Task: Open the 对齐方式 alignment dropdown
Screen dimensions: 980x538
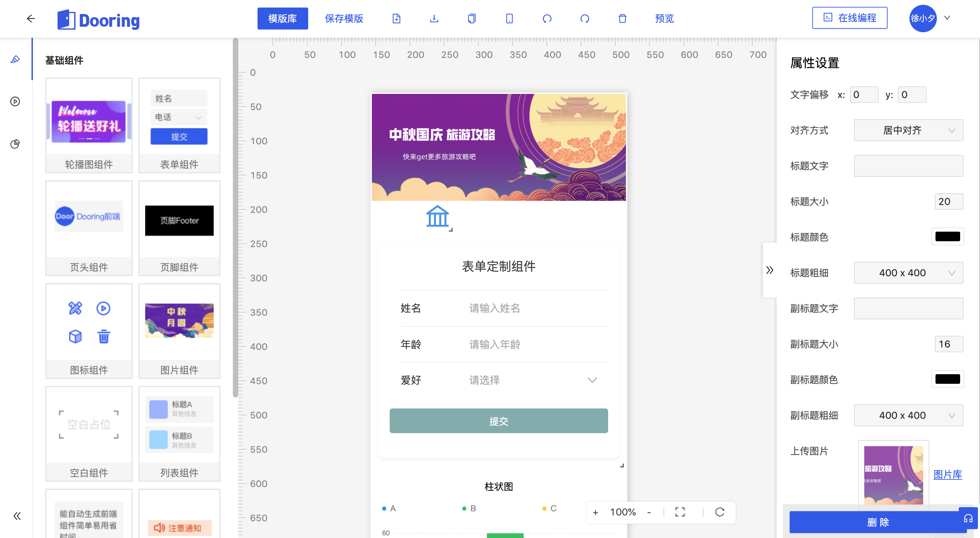Action: 908,130
